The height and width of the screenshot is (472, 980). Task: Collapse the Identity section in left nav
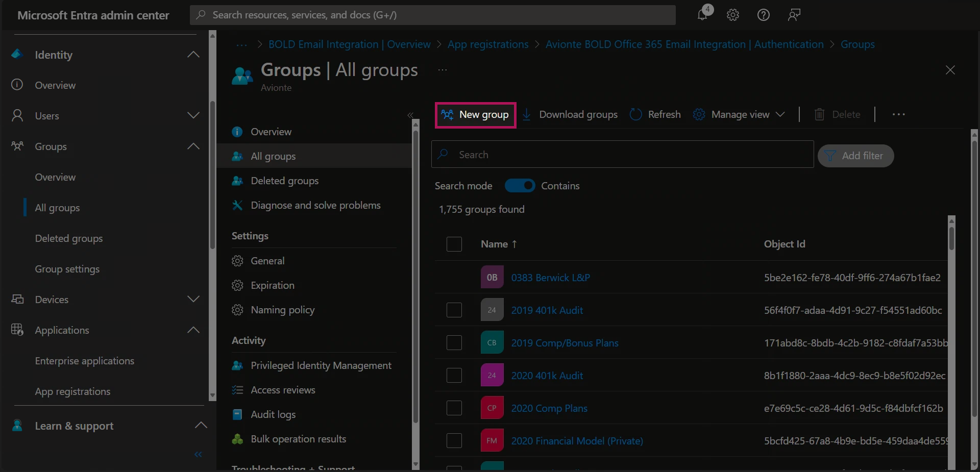193,55
